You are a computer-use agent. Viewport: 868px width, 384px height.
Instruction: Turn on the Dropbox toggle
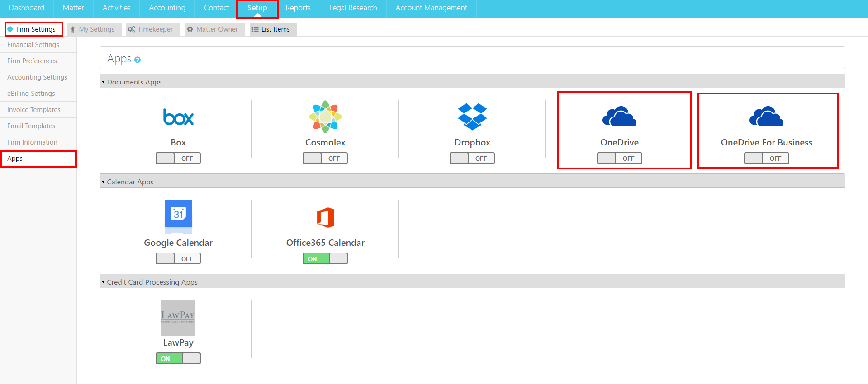[x=472, y=158]
